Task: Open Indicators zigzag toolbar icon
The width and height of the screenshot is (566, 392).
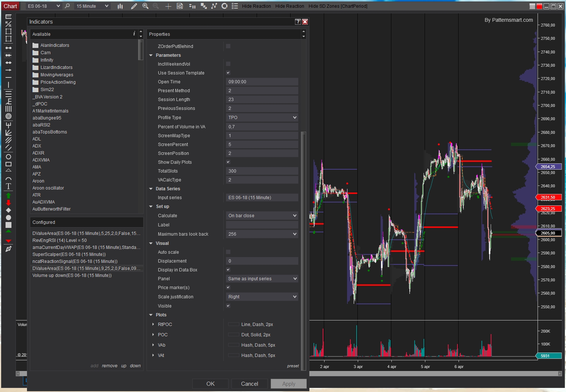Action: click(x=214, y=6)
